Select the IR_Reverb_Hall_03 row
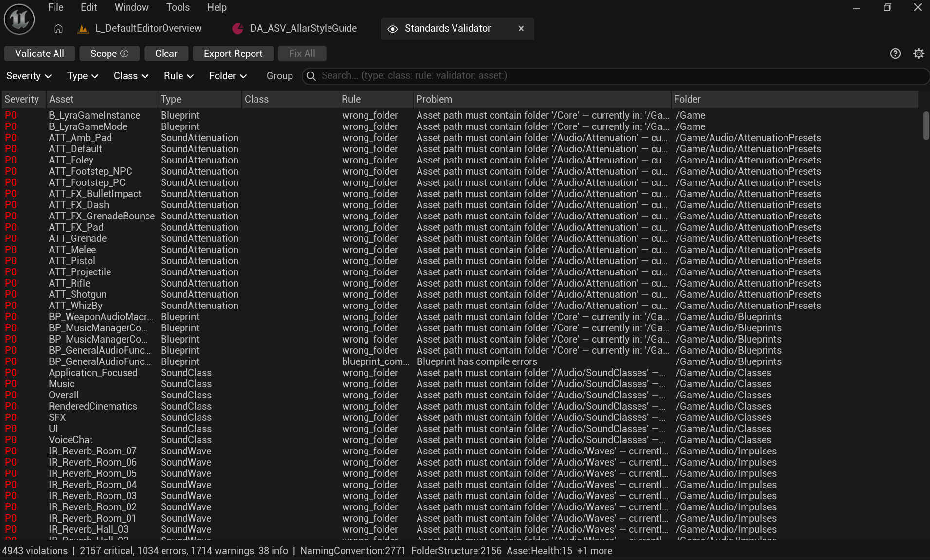Screen dimensions: 930x560 460,529
